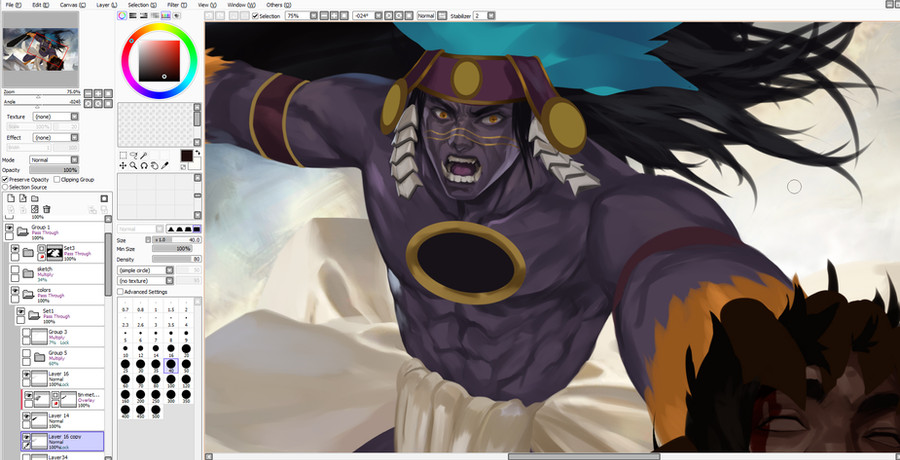This screenshot has width=900, height=460.
Task: Select the Magic Wand tool
Action: (143, 155)
